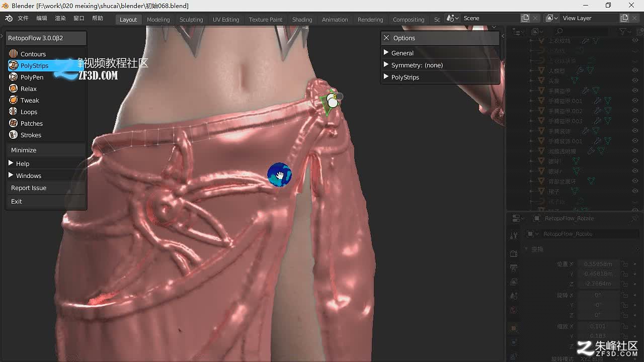Click the RetopoFlow 3.0.0β2 panel title
The height and width of the screenshot is (362, 644).
pos(46,38)
